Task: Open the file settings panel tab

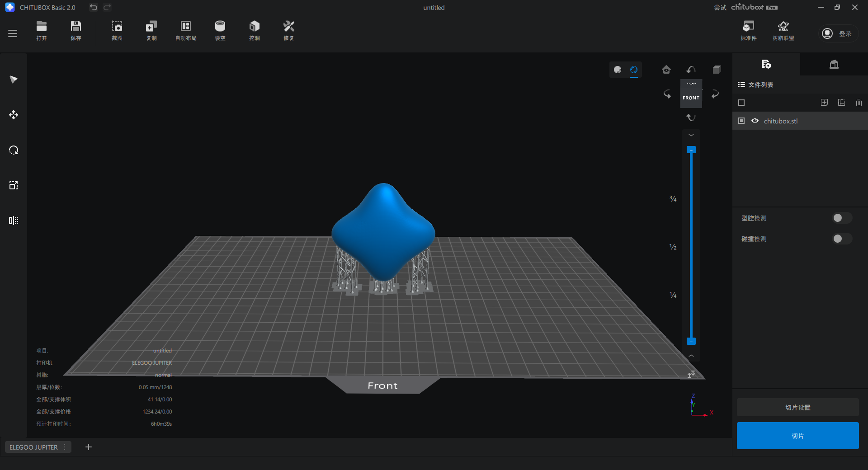Action: (x=766, y=64)
